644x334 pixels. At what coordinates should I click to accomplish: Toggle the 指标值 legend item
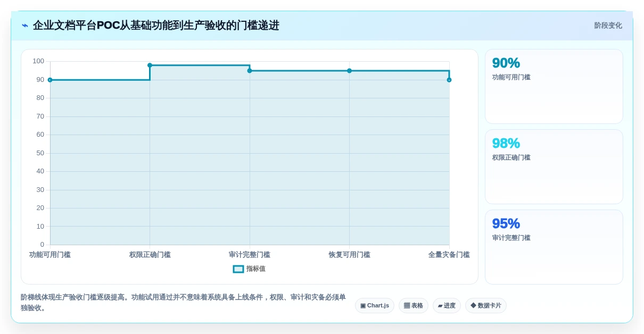[x=249, y=269]
